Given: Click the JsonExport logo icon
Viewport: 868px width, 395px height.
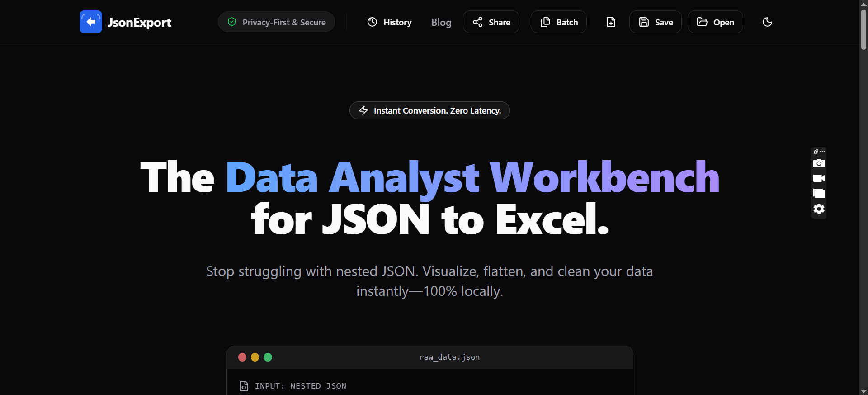Looking at the screenshot, I should click(x=91, y=22).
